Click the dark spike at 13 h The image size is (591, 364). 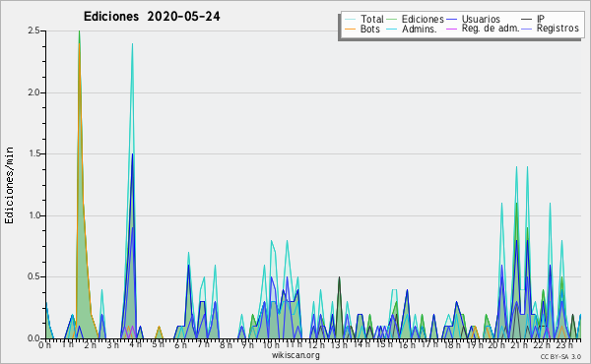339,278
